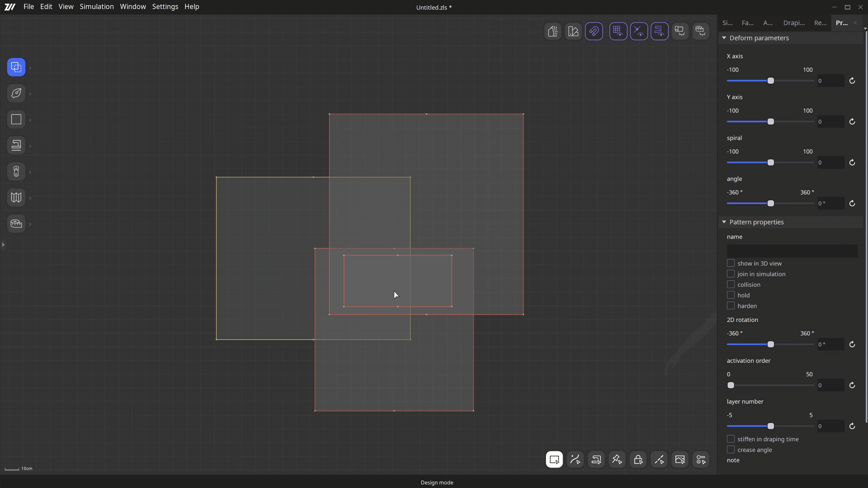Collapse the Pattern properties section

[x=724, y=222]
